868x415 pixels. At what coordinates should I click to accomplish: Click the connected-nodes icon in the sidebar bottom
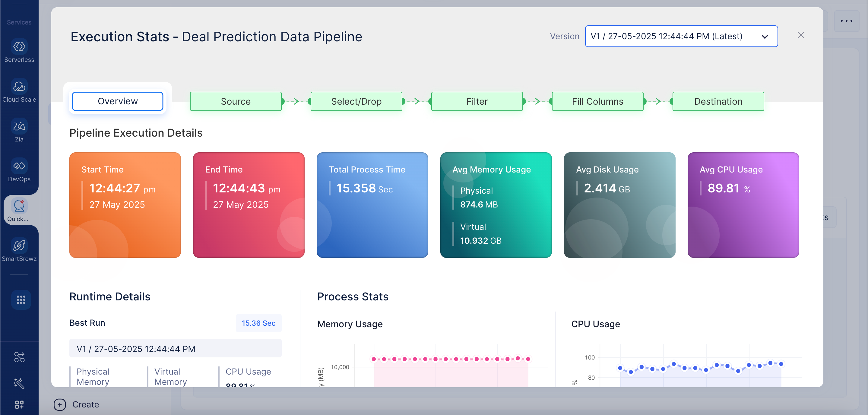point(19,357)
